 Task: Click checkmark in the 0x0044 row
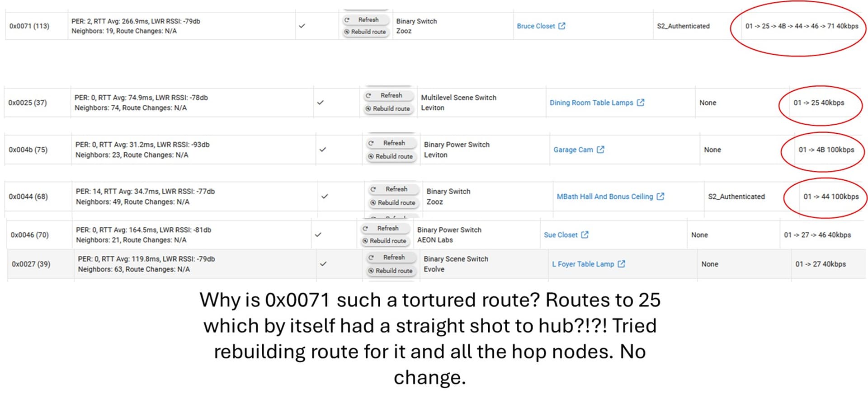325,197
